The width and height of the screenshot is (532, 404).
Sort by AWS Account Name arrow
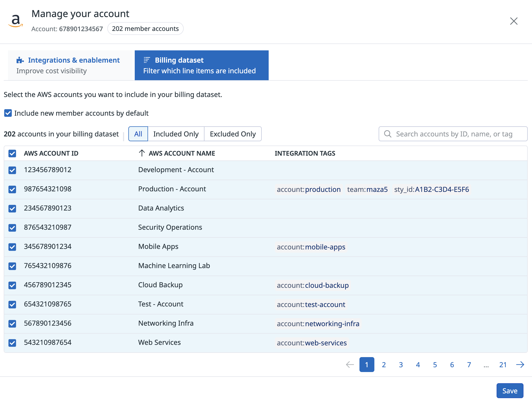click(x=142, y=153)
